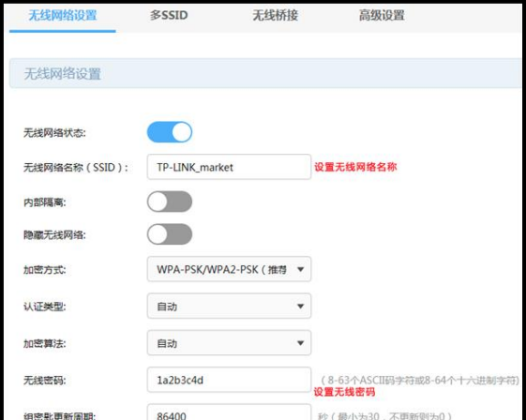Select the 无线网络设置 tab
The image size is (526, 420).
coord(63,15)
